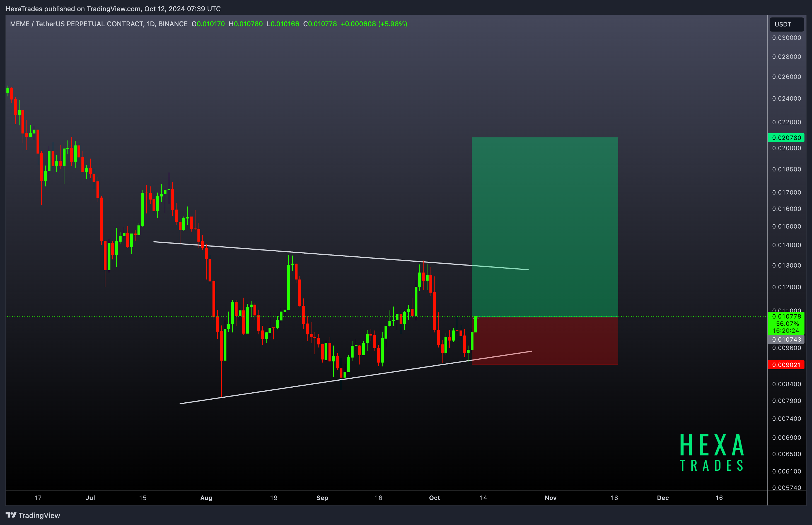The width and height of the screenshot is (812, 525).
Task: Click the low value L0.010166
Action: (x=283, y=24)
